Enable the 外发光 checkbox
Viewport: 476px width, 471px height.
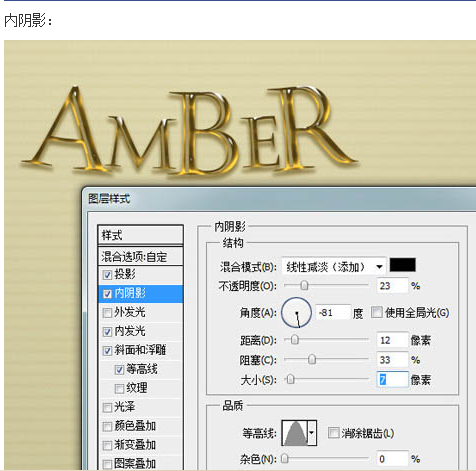pos(107,313)
